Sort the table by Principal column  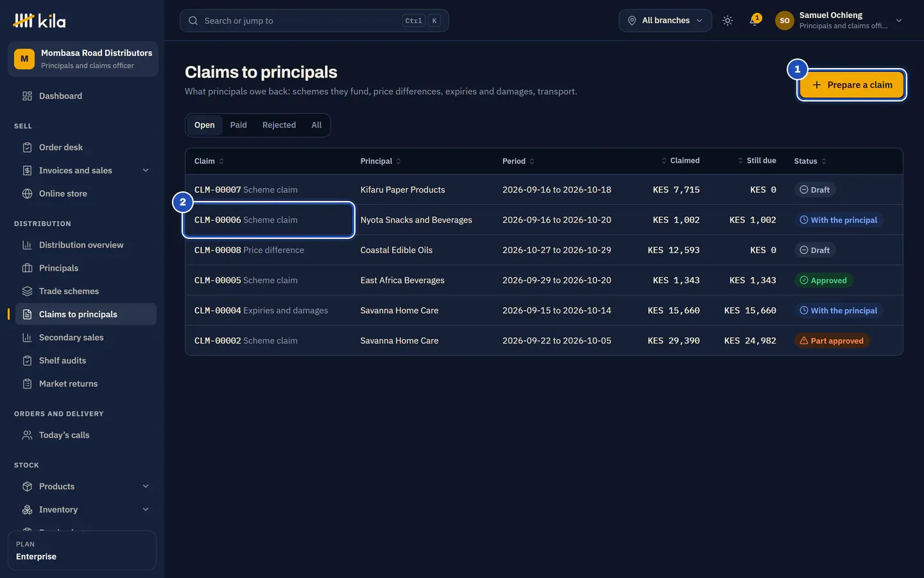(381, 161)
